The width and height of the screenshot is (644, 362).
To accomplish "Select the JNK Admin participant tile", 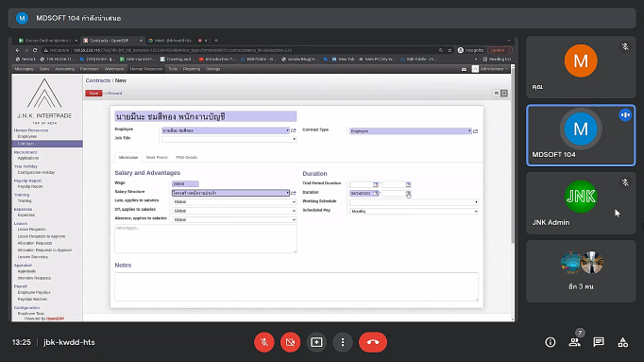I will point(581,203).
